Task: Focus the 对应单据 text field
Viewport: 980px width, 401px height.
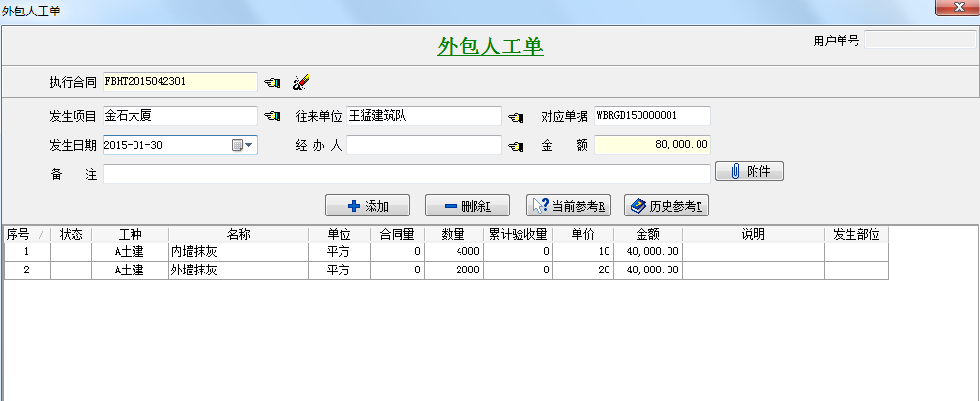Action: coord(651,116)
